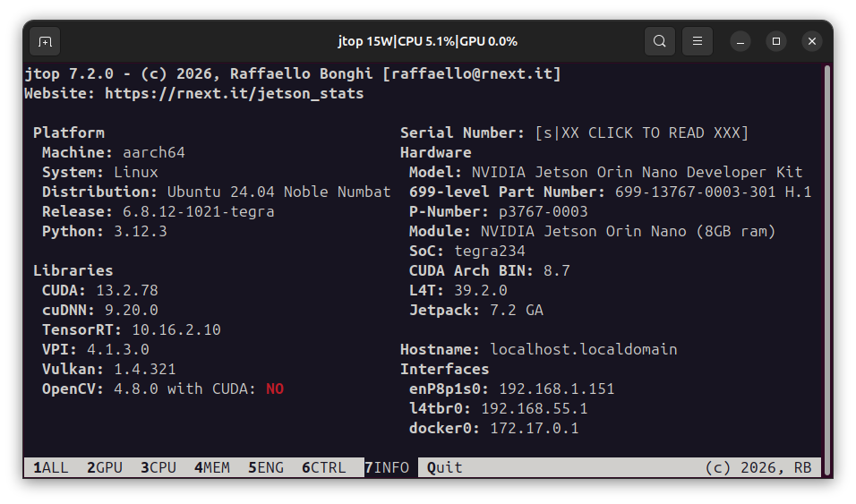
Task: Click the Vulkan version 1.4.321
Action: [145, 370]
